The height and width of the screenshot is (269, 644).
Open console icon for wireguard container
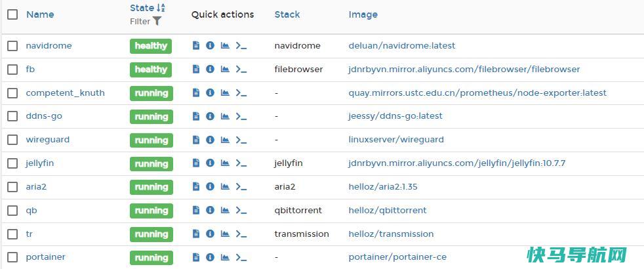tap(241, 140)
